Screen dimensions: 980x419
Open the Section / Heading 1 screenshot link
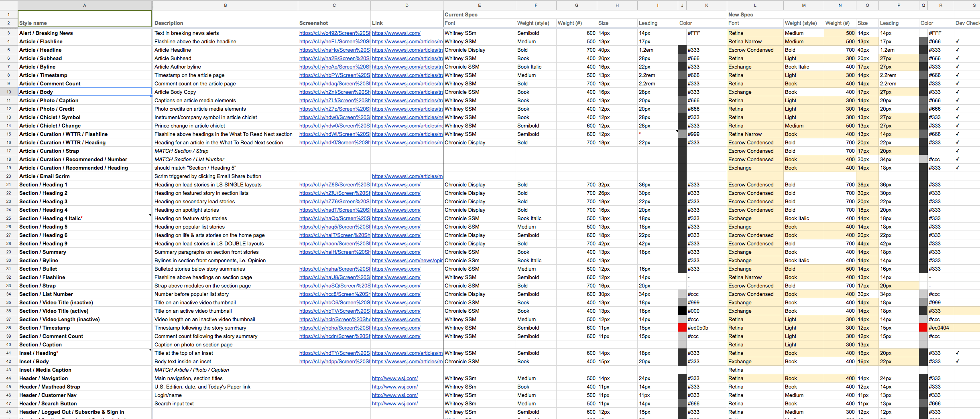tap(335, 184)
